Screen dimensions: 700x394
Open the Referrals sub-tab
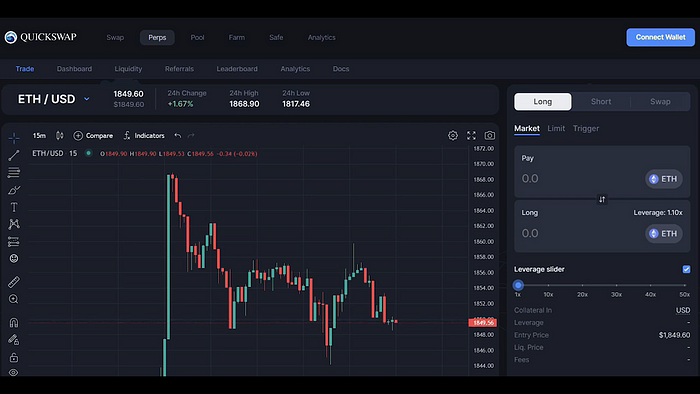pyautogui.click(x=179, y=69)
